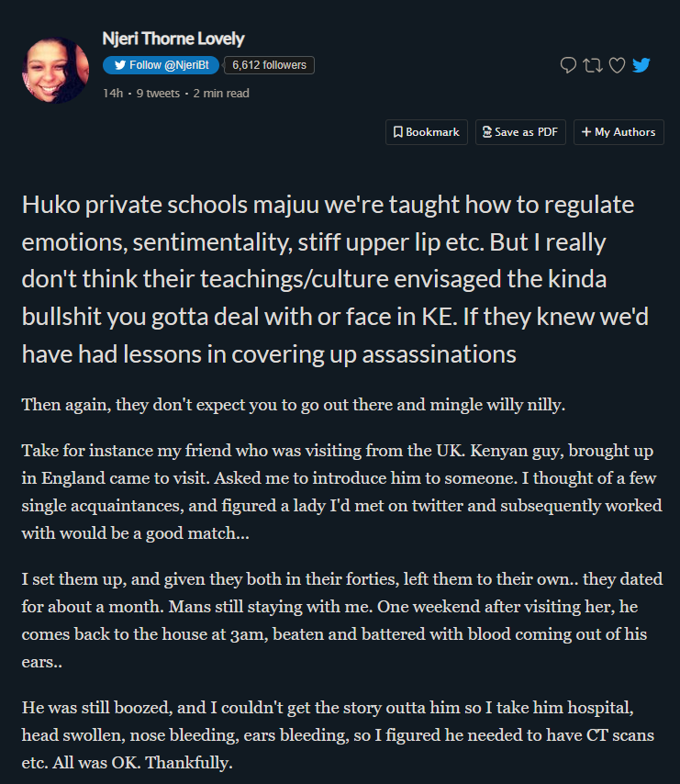Click the Twitter bird in Follow button
This screenshot has height=784, width=680.
click(x=119, y=65)
